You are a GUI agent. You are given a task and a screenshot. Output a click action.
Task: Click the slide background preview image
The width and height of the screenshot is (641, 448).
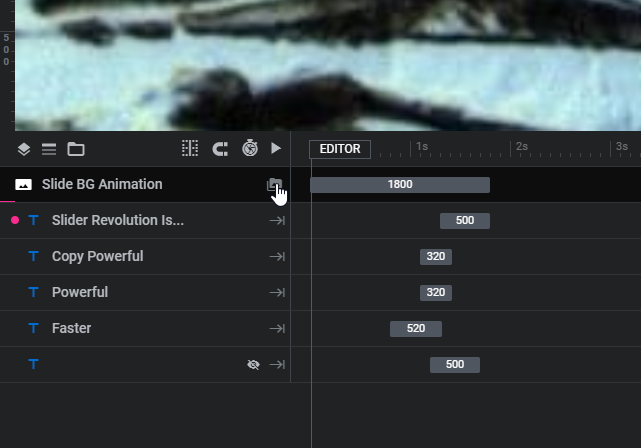[328, 65]
